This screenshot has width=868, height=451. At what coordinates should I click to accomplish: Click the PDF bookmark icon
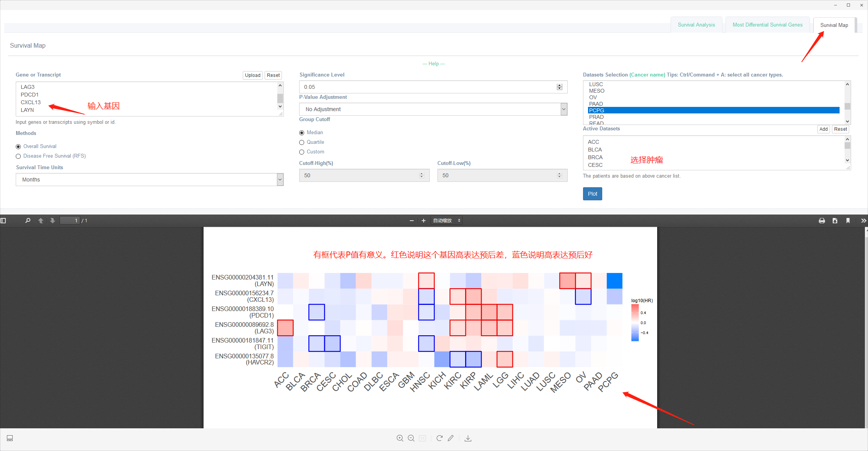click(x=848, y=221)
